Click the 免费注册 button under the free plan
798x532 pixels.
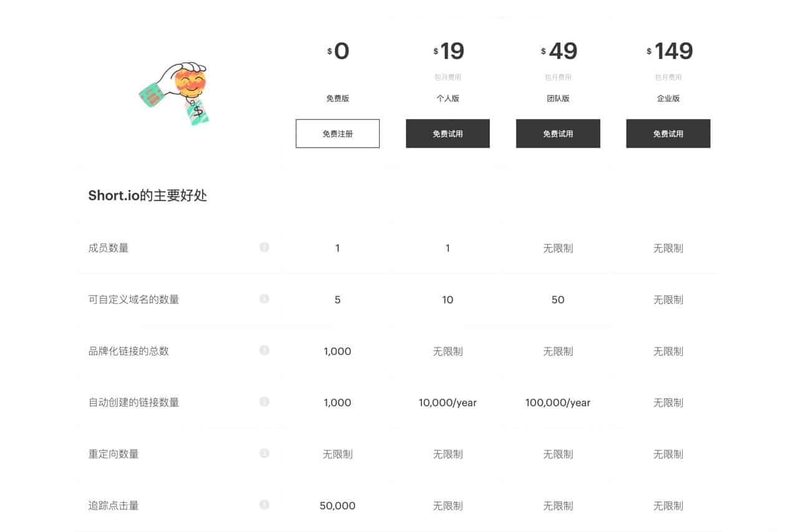[x=337, y=133]
